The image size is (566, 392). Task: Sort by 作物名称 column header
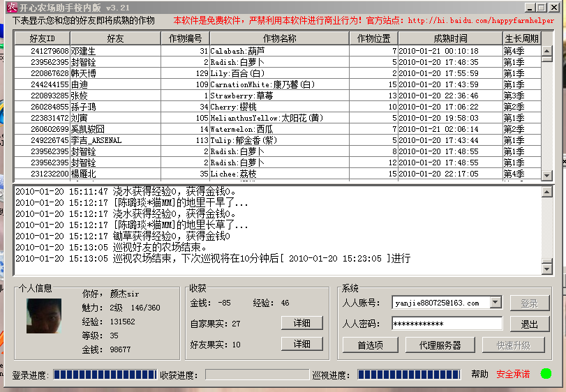(279, 38)
